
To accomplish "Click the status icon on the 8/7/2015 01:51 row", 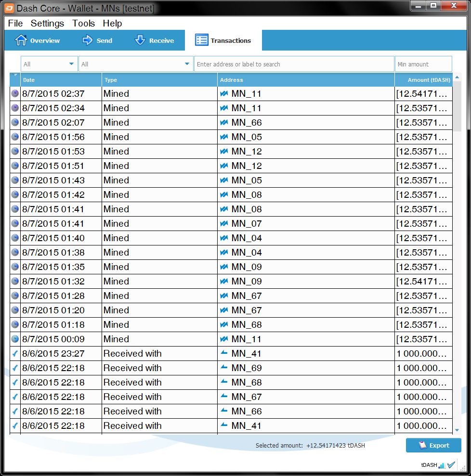I will click(15, 166).
